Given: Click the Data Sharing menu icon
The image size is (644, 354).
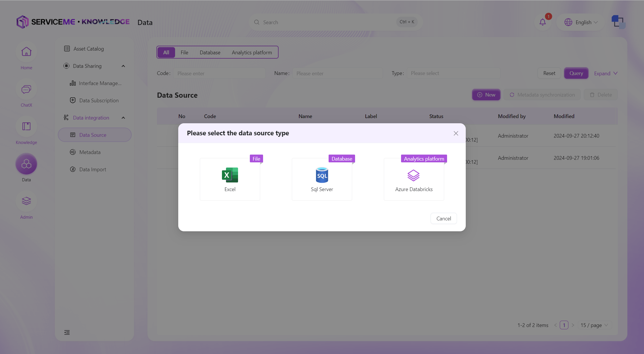Looking at the screenshot, I should 66,66.
